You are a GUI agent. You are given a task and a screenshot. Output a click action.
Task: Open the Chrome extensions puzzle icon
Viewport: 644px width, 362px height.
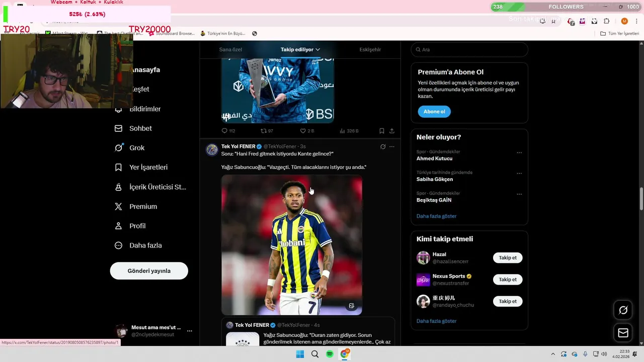click(x=606, y=21)
